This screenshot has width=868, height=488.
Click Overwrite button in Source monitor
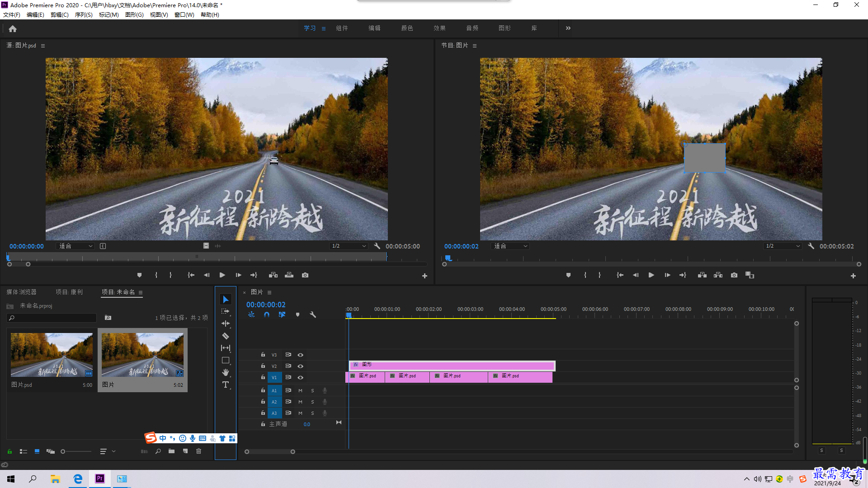click(x=289, y=275)
